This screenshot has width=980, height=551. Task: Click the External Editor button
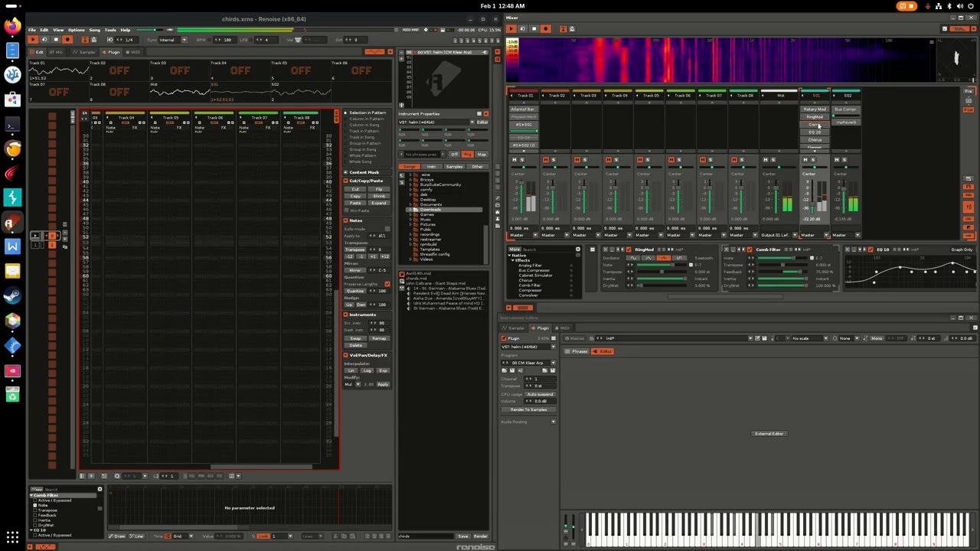(x=769, y=433)
